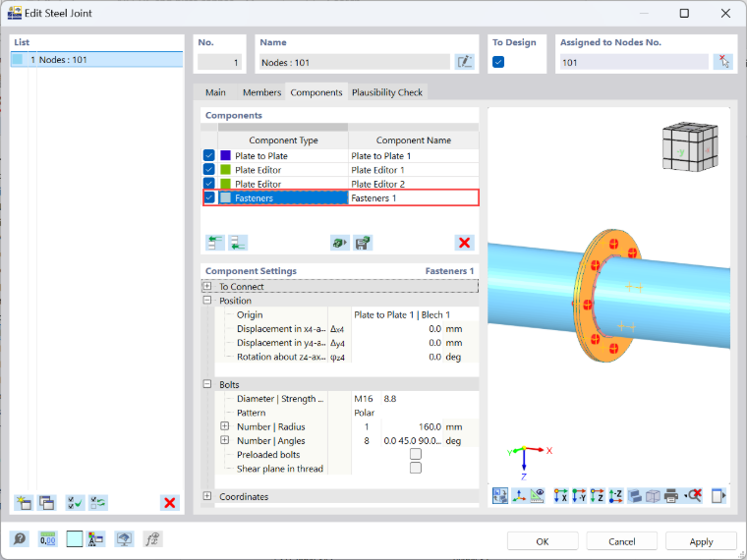747x560 pixels.
Task: Click the cancel zoom selection magnifier icon
Action: [x=693, y=496]
